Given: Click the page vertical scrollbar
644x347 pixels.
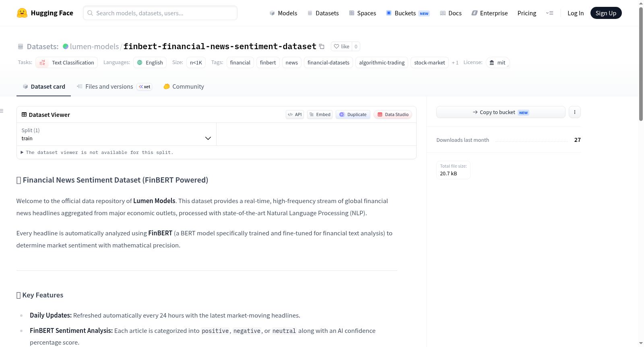Looking at the screenshot, I should click(641, 64).
